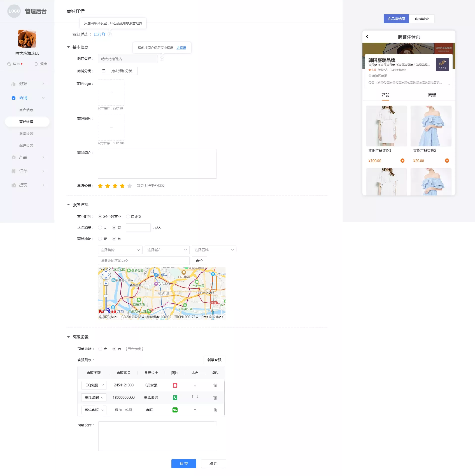The height and width of the screenshot is (476, 475).
Task: Switch to the 商铺简介 tab
Action: [422, 19]
